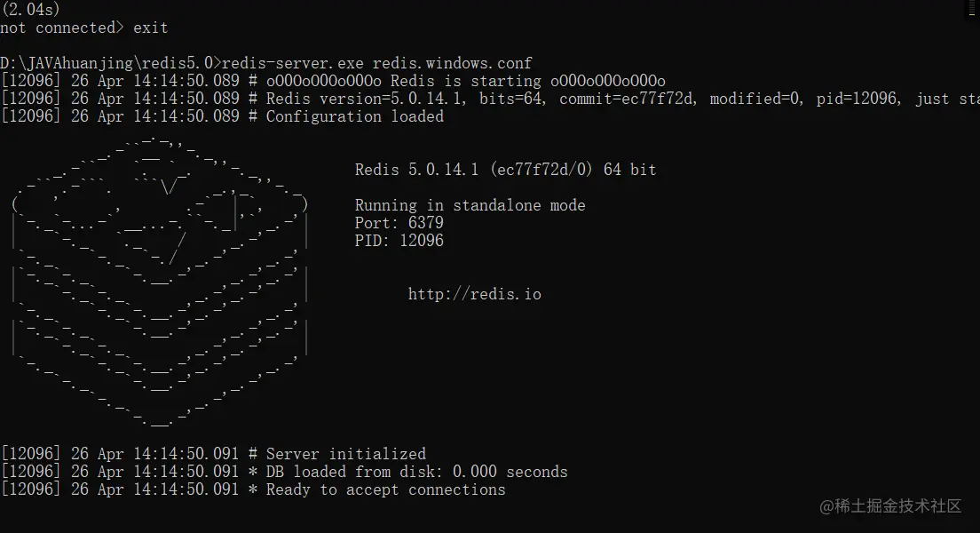Viewport: 980px width, 533px height.
Task: Click the 'Server initialized' log line
Action: [345, 454]
